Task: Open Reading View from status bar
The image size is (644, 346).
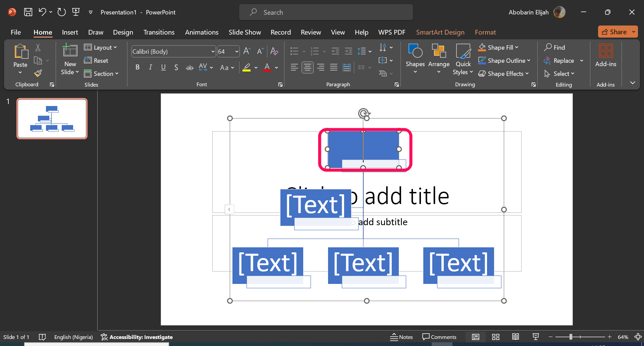Action: [516, 337]
